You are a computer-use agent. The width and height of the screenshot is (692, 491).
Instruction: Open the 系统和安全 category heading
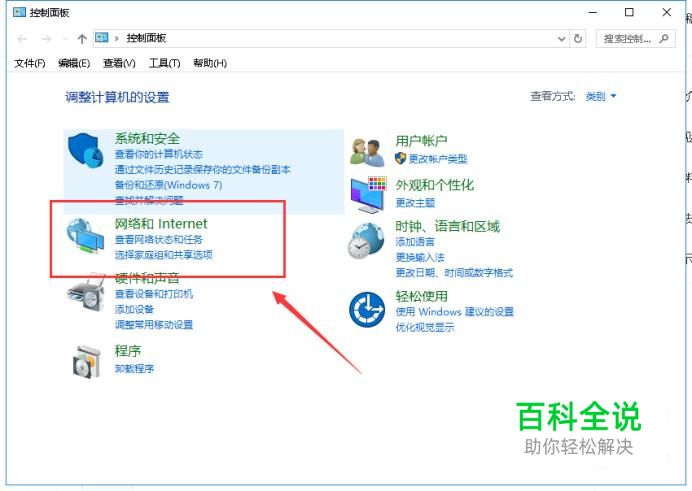coord(147,139)
